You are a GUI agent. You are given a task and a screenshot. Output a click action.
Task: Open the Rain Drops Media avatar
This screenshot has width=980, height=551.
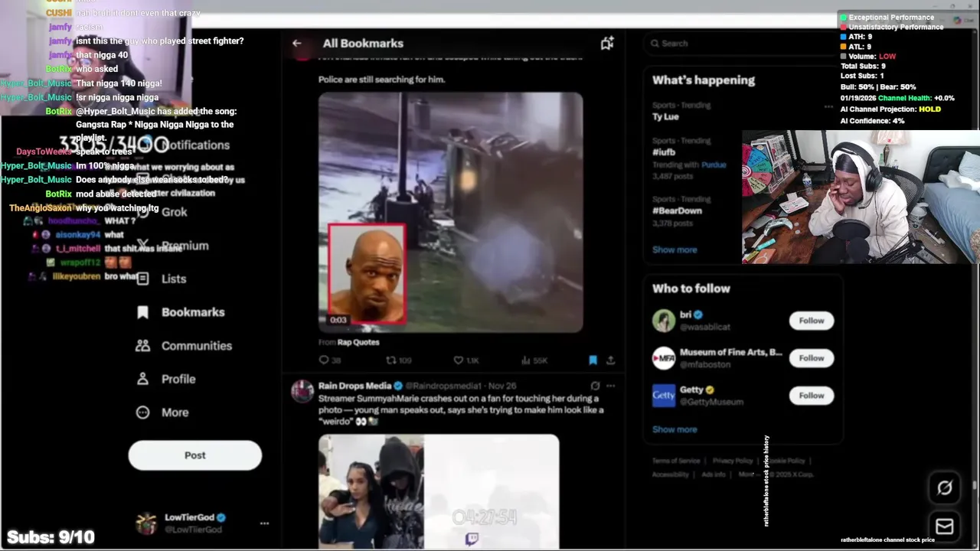point(302,391)
